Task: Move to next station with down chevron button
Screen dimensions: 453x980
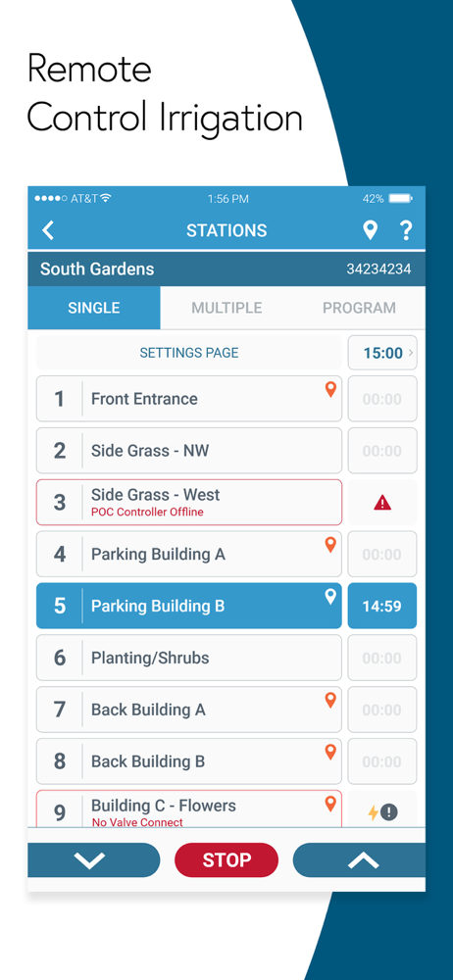Action: coord(94,860)
